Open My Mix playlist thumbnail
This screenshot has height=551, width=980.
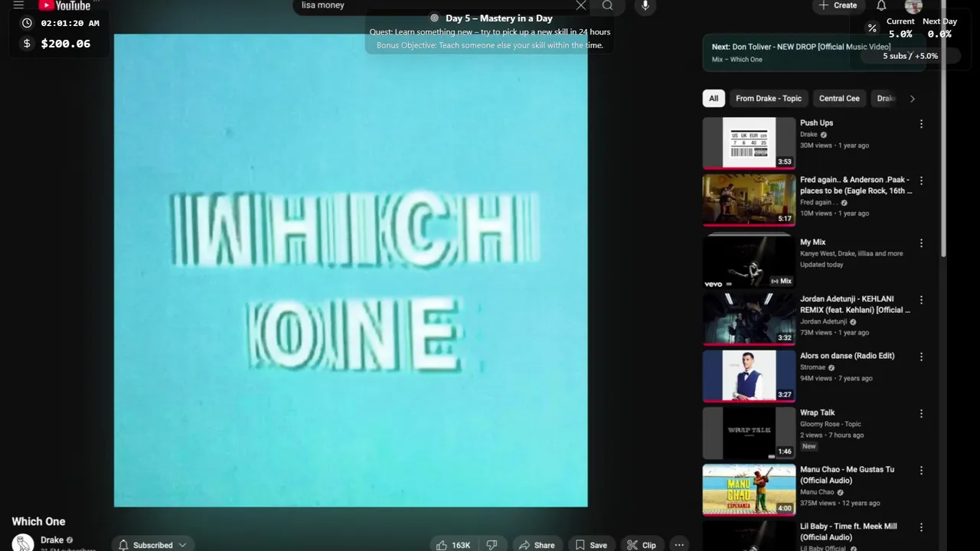tap(749, 262)
